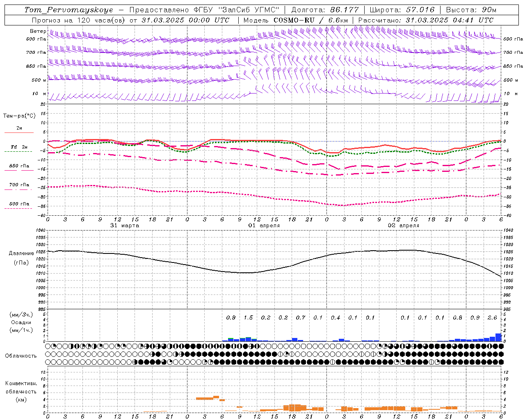
Task: Click the solid red line sample under '2м'
Action: (x=19, y=132)
